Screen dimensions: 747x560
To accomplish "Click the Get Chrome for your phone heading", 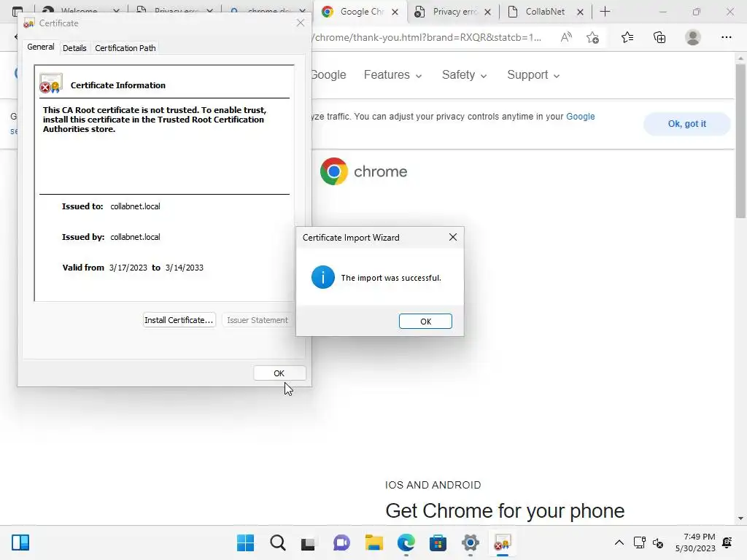I will click(x=505, y=510).
